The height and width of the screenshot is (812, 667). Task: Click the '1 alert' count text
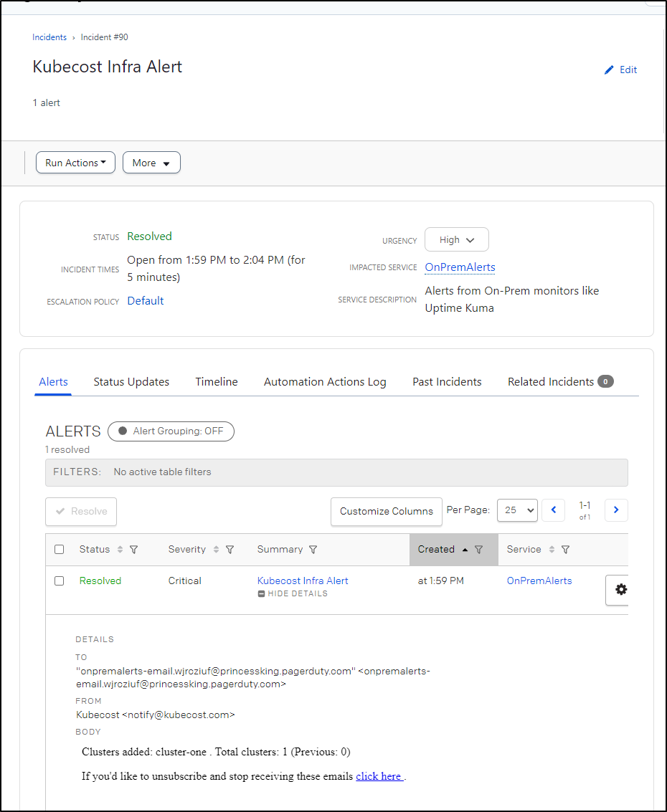tap(46, 102)
